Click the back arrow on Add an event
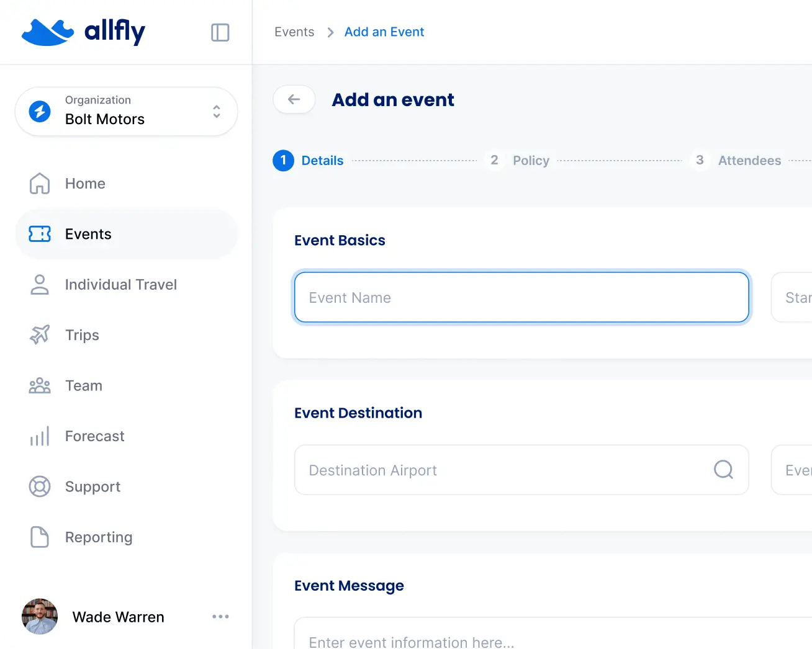The image size is (812, 649). pos(294,99)
